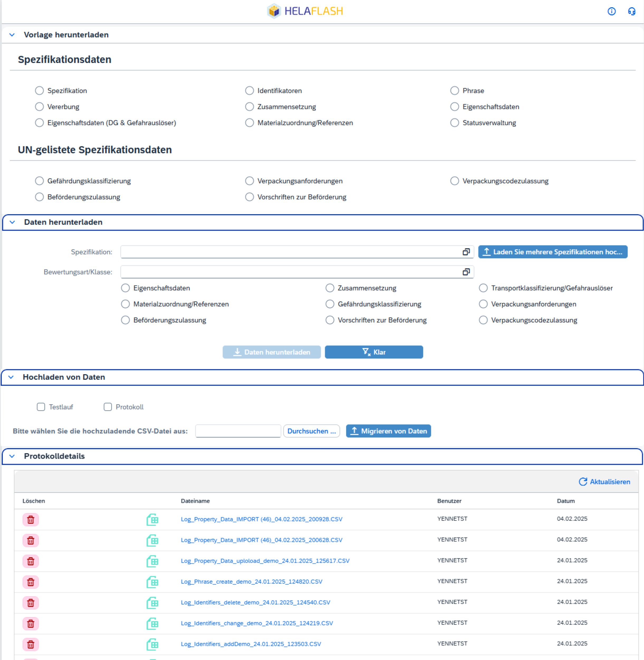This screenshot has width=644, height=660.
Task: Click spreadsheet icon for Phrase_create_demo log
Action: click(x=152, y=582)
